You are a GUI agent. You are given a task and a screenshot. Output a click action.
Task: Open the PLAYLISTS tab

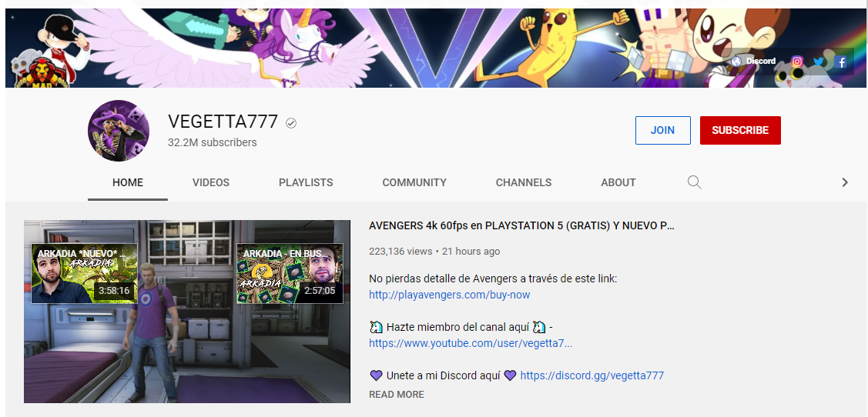coord(306,182)
